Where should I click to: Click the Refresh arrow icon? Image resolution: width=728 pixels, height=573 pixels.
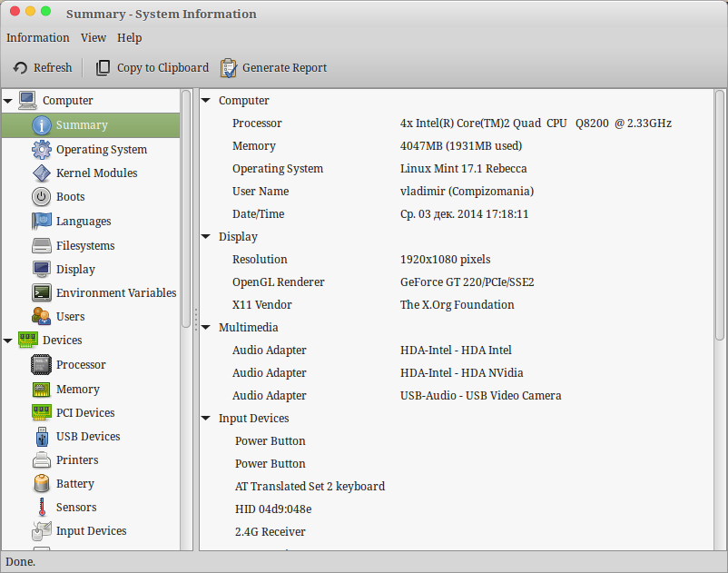(20, 68)
